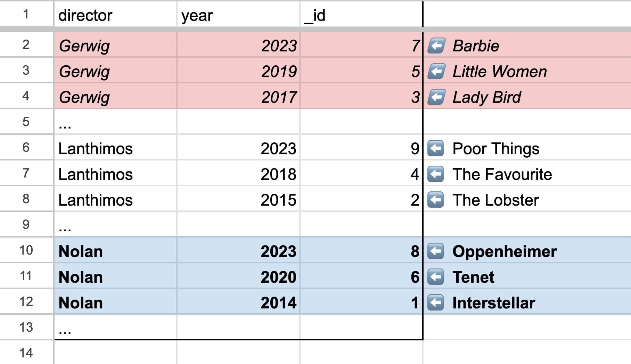Click the ellipsis cell in row 5
The image size is (631, 364).
(x=115, y=122)
